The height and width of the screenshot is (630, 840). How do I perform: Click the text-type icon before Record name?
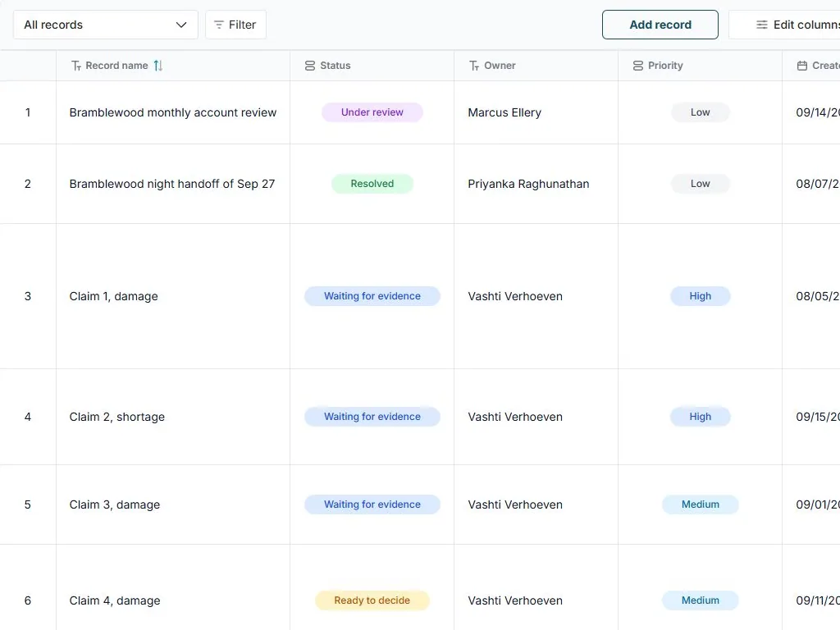[x=76, y=66]
